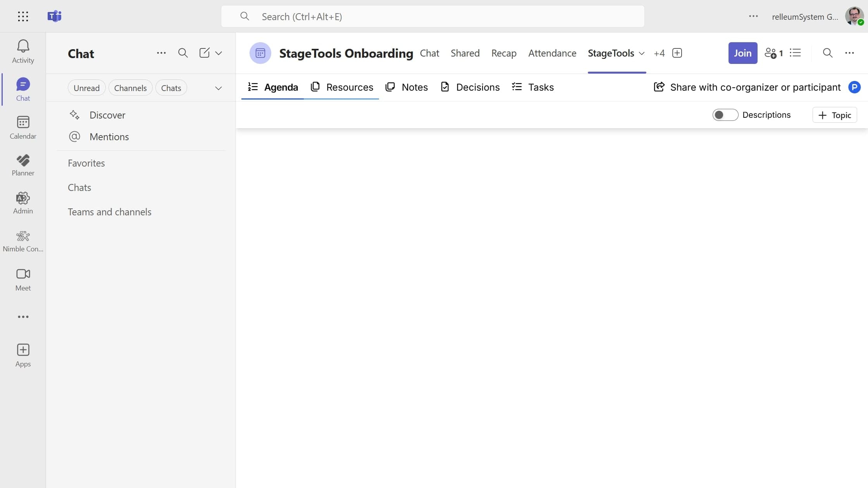This screenshot has width=868, height=488.
Task: Click the Chat pane heading
Action: (81, 53)
